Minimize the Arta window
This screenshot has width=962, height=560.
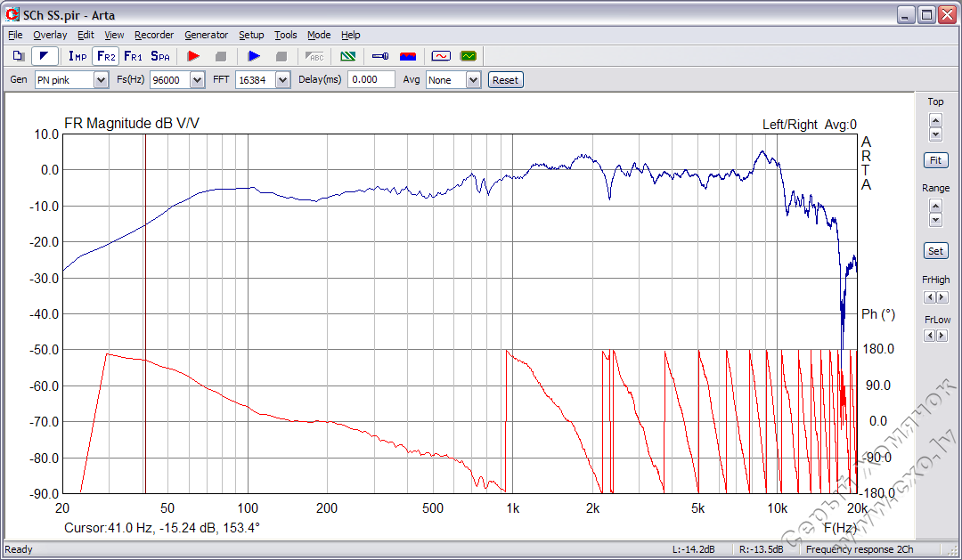(906, 15)
